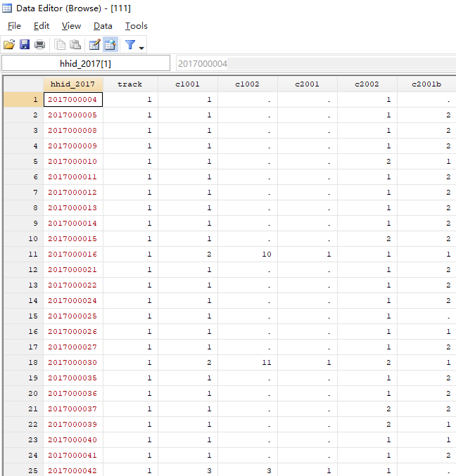
Task: Click the Print icon
Action: pos(40,45)
